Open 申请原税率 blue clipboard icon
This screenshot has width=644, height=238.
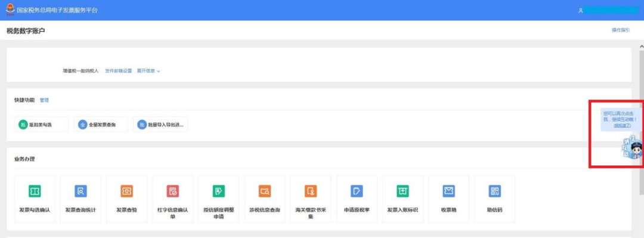357,191
